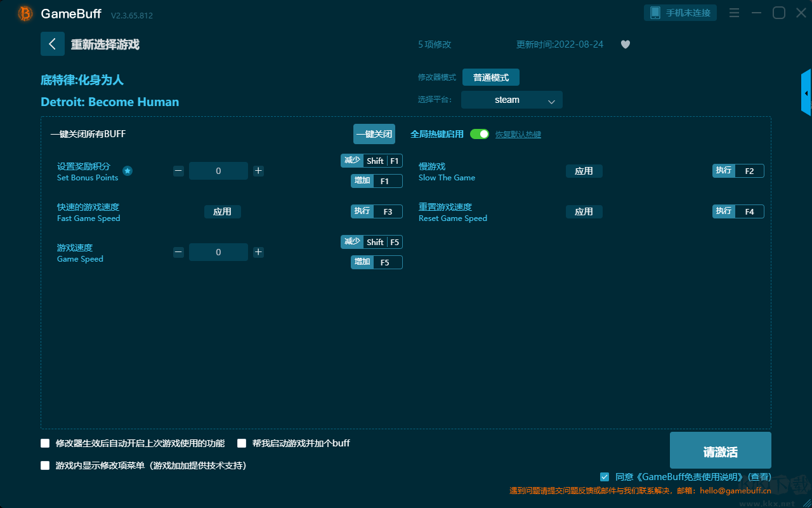Viewport: 812px width, 508px height.
Task: Apply the Reset Game Speed buff
Action: [x=584, y=211]
